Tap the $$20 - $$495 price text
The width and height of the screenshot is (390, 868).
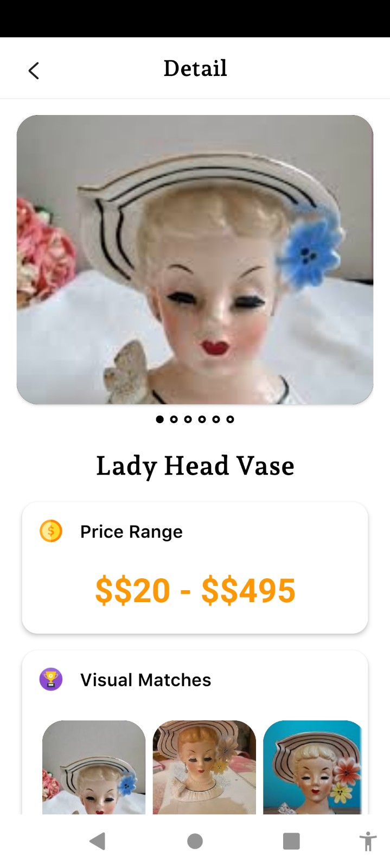coord(195,590)
